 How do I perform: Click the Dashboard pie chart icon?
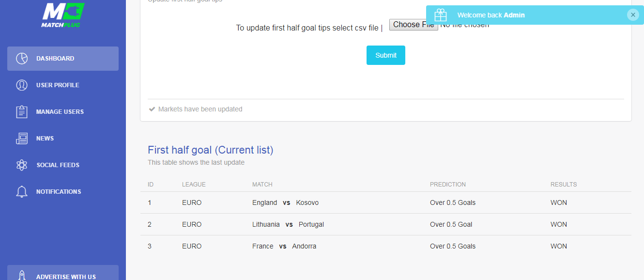point(22,59)
